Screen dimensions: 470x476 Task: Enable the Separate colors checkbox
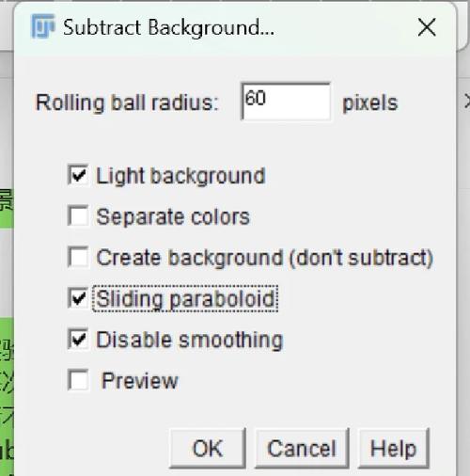pyautogui.click(x=78, y=215)
